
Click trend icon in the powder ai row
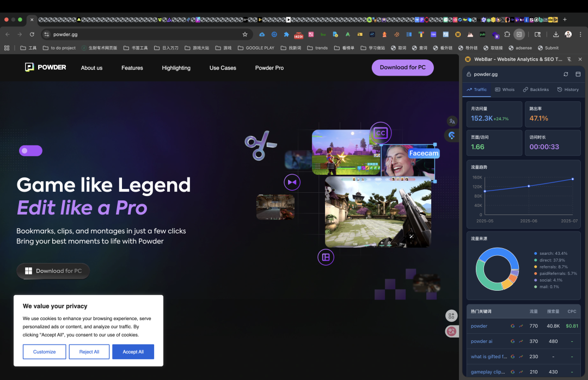[521, 341]
